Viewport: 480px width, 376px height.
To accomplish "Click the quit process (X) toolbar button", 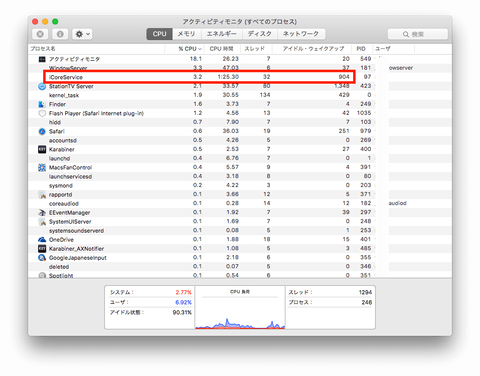I will (x=40, y=34).
